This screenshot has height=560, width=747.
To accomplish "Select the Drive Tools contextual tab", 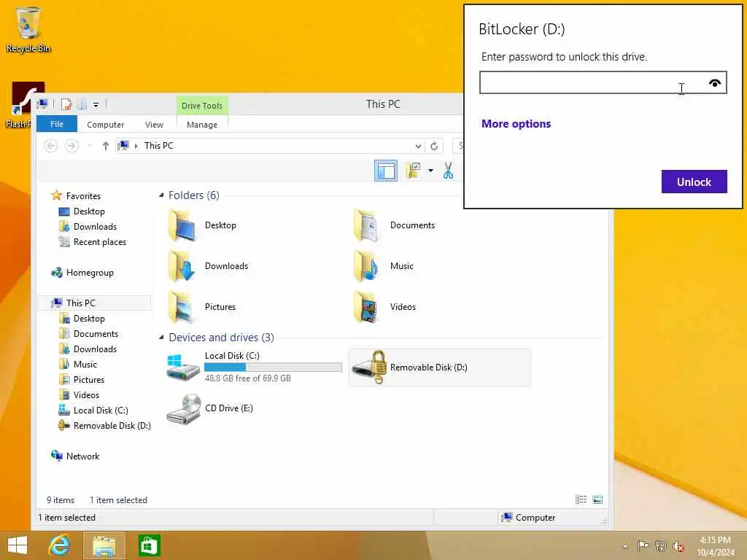I will click(202, 106).
